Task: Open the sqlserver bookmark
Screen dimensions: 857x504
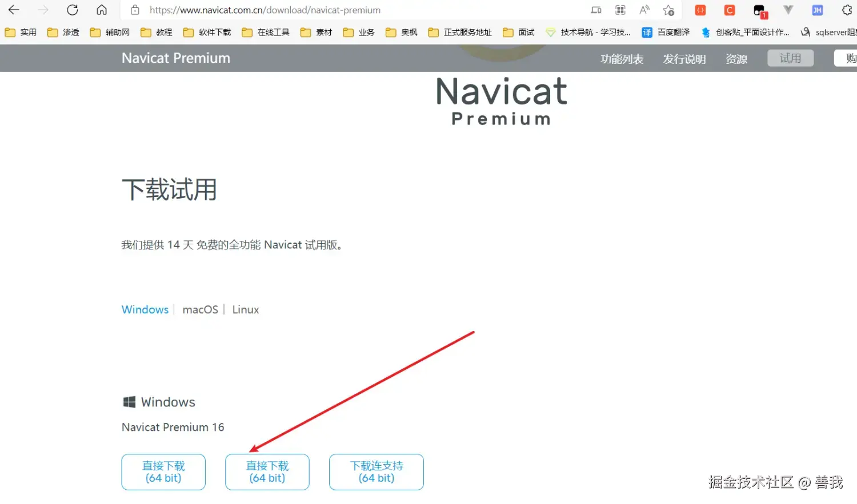Action: 829,33
